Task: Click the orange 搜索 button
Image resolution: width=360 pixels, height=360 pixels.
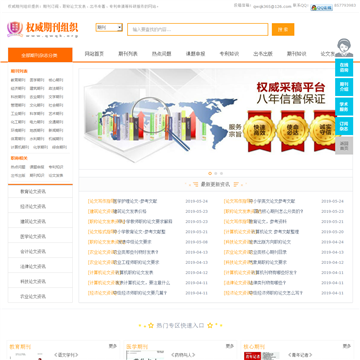Action: pyautogui.click(x=283, y=29)
